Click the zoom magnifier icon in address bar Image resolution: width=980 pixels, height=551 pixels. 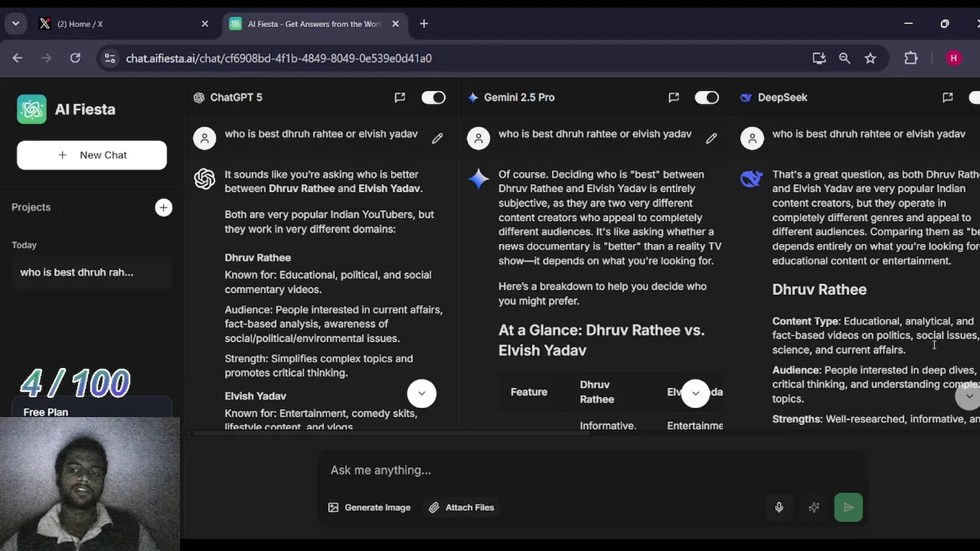[844, 58]
